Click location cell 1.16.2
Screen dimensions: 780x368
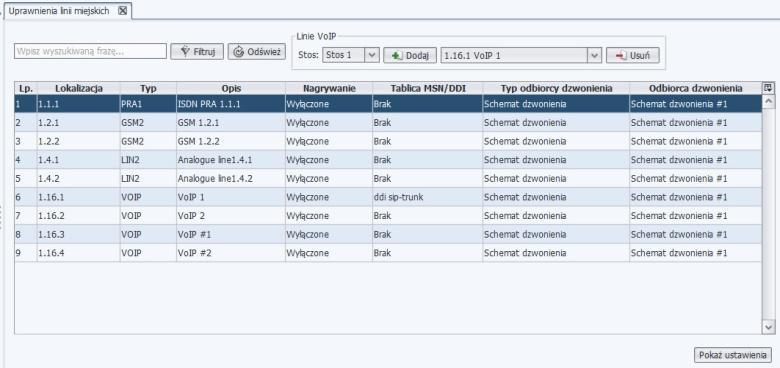[79, 215]
